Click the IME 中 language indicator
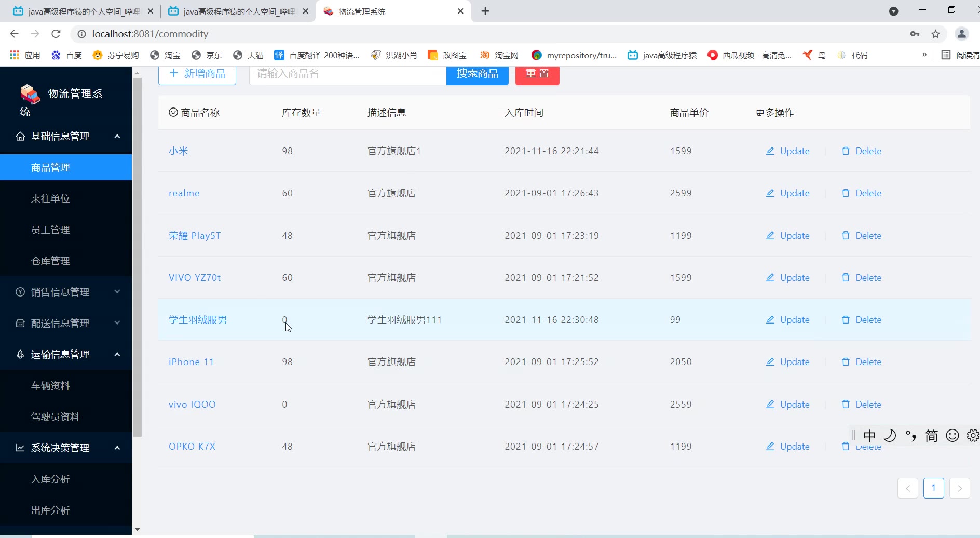The image size is (980, 538). coord(869,435)
